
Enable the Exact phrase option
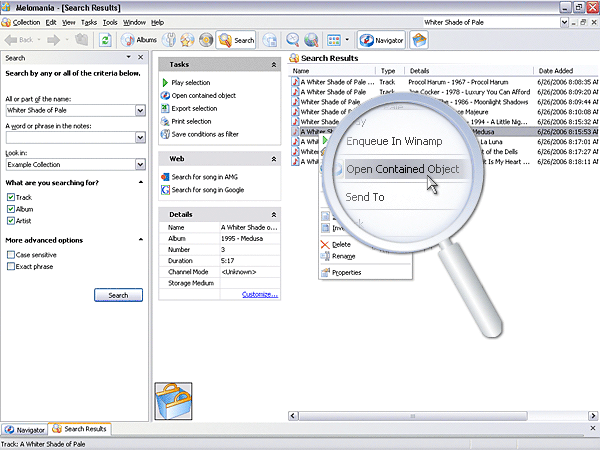click(x=11, y=267)
